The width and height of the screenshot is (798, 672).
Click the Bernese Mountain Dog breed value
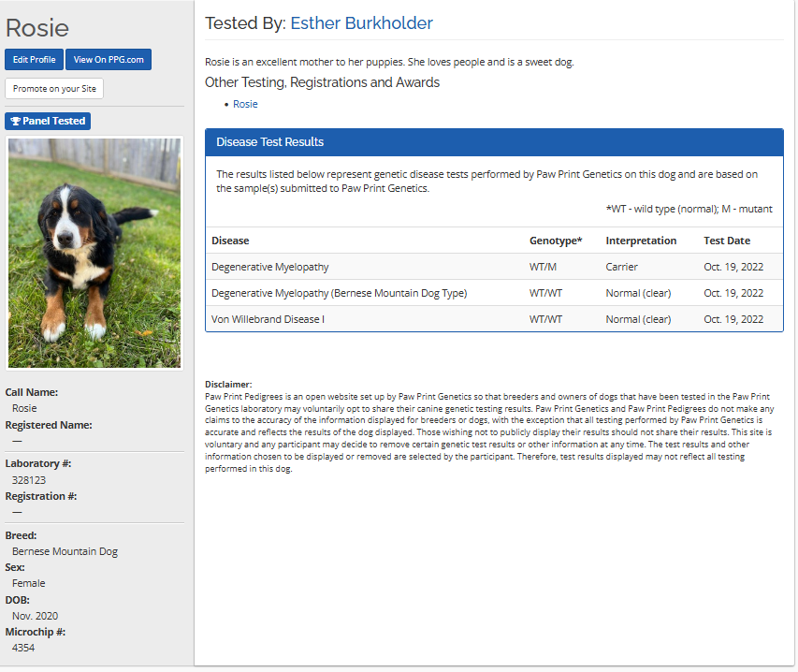tap(65, 551)
